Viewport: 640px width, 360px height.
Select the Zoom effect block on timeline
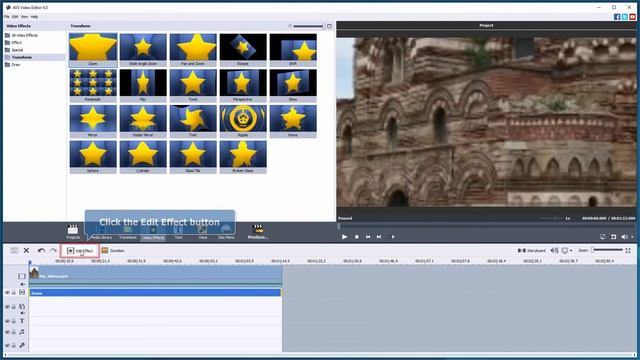tap(156, 293)
